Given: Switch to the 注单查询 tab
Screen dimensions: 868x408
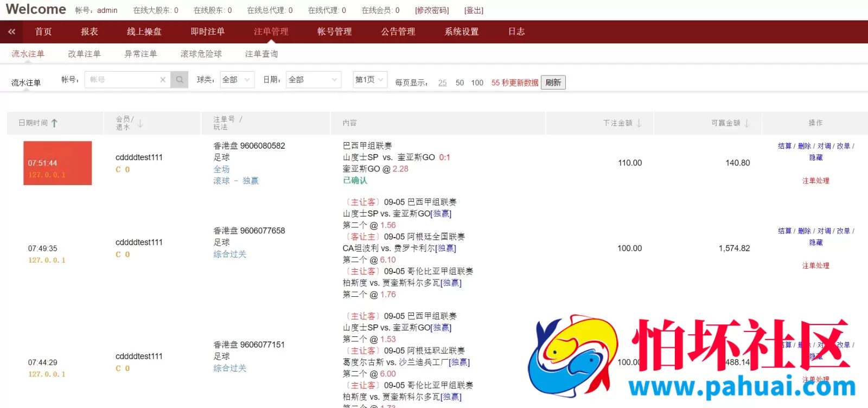Looking at the screenshot, I should [261, 54].
